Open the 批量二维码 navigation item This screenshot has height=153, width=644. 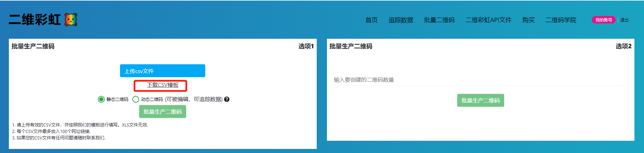pos(439,20)
